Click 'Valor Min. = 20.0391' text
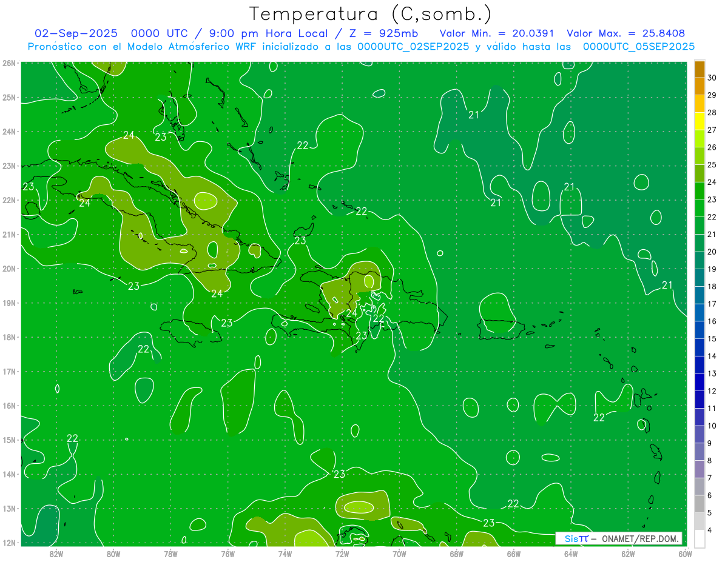Screen dimensions: 728x562 498,33
